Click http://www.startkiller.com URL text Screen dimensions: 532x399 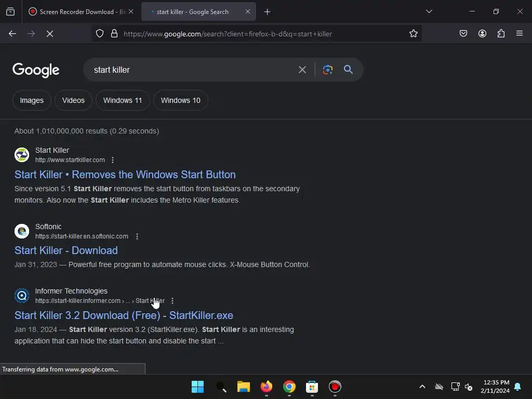coord(70,160)
